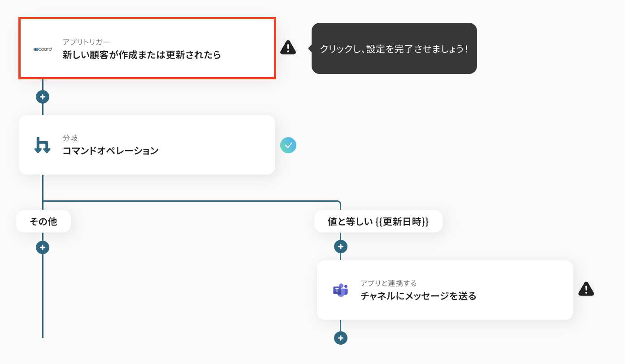The image size is (625, 364).
Task: Add step under the その他 branch
Action: click(43, 247)
